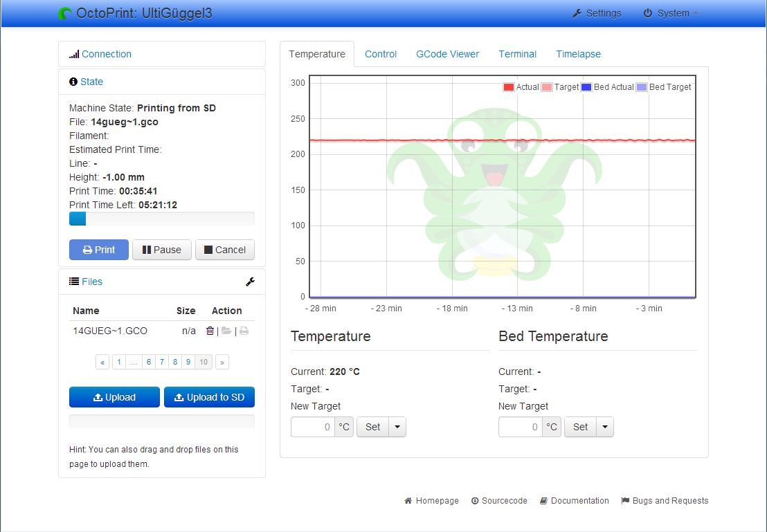767x532 pixels.
Task: Click the light blue Bed Target legend swatch
Action: click(x=641, y=87)
